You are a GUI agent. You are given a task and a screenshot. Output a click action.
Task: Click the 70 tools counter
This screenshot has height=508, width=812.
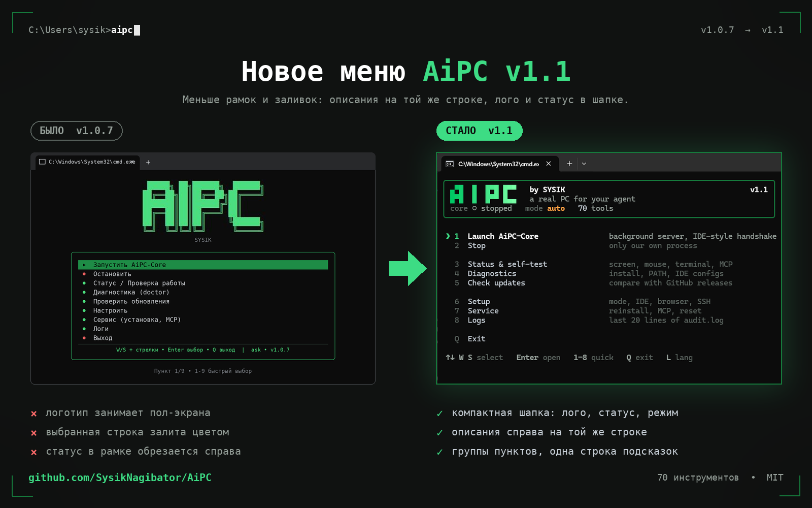point(596,208)
